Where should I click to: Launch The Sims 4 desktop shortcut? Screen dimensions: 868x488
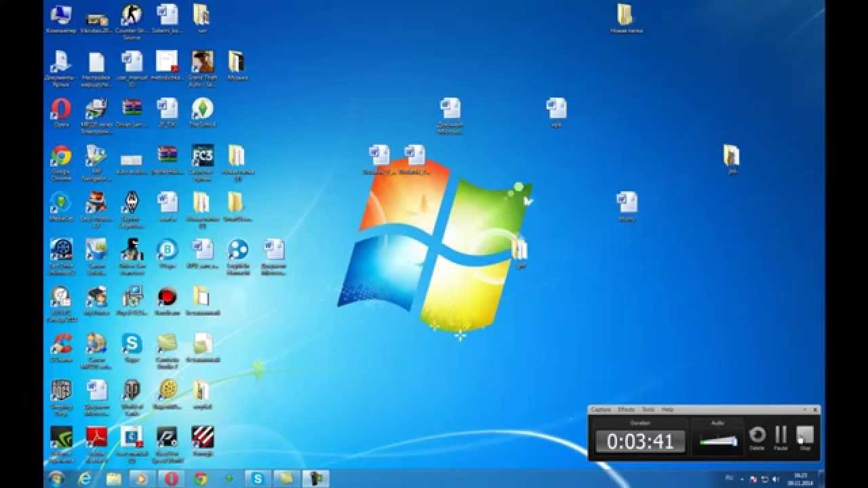202,113
